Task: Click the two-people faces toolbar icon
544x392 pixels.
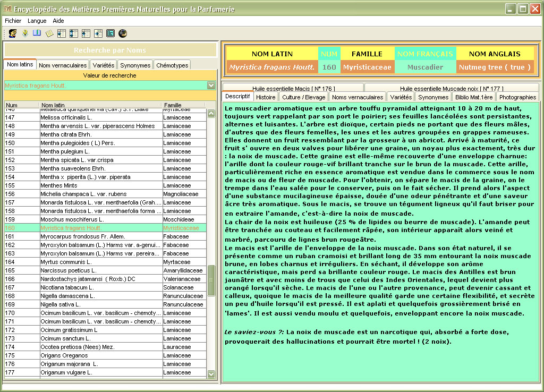Action: coord(13,33)
